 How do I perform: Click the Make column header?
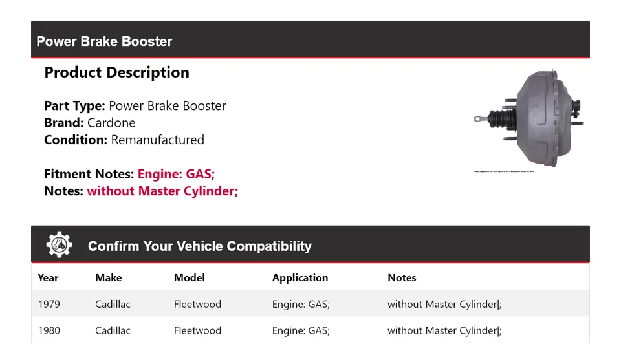click(108, 277)
